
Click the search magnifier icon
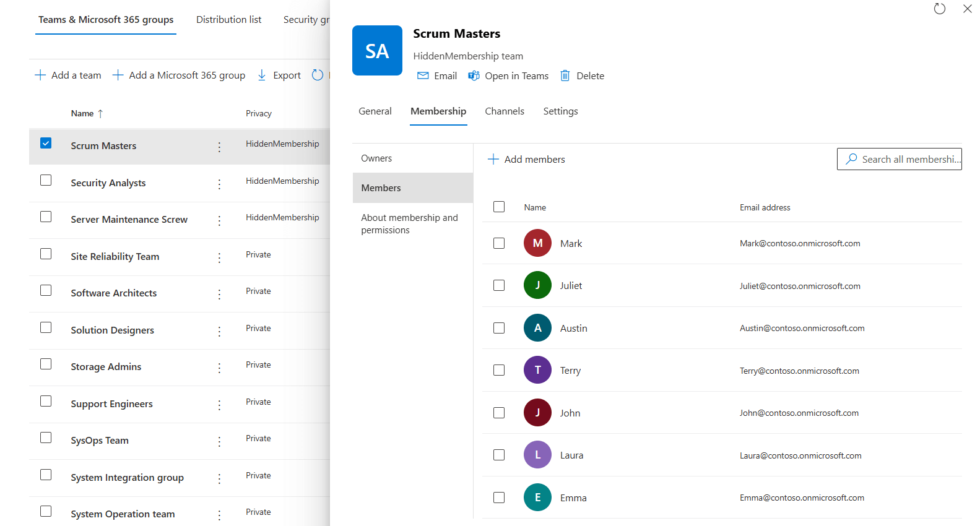tap(852, 159)
